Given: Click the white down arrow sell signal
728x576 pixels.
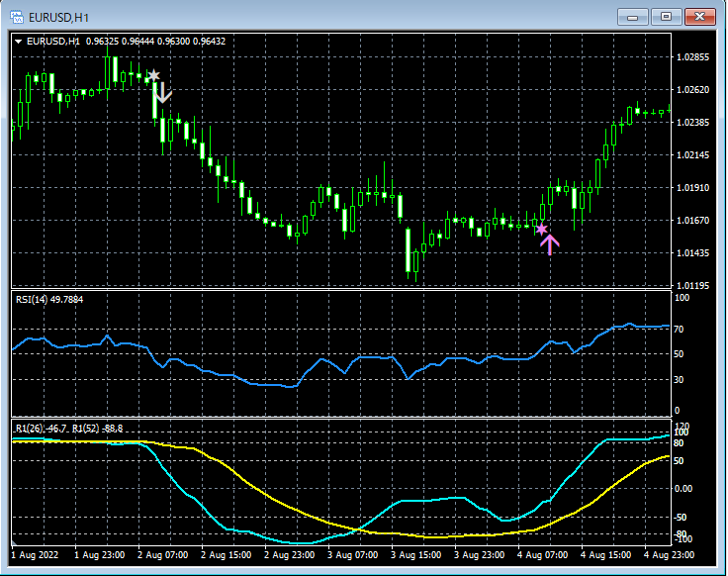Looking at the screenshot, I should [x=164, y=94].
